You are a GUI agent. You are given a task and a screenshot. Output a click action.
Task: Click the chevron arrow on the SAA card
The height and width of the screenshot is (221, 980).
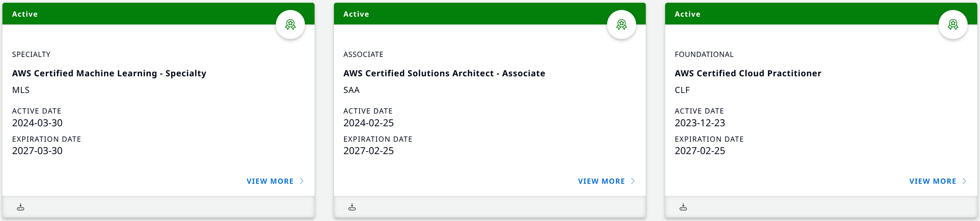tap(633, 181)
